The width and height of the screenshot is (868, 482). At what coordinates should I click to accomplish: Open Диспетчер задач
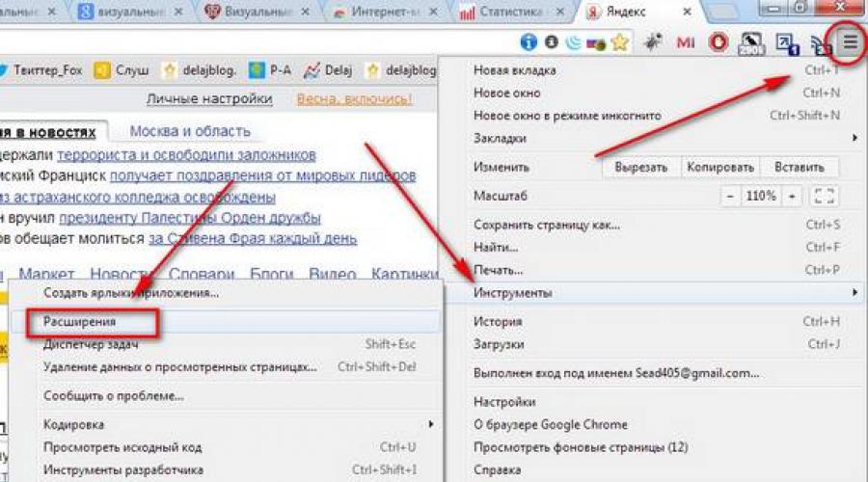point(226,344)
